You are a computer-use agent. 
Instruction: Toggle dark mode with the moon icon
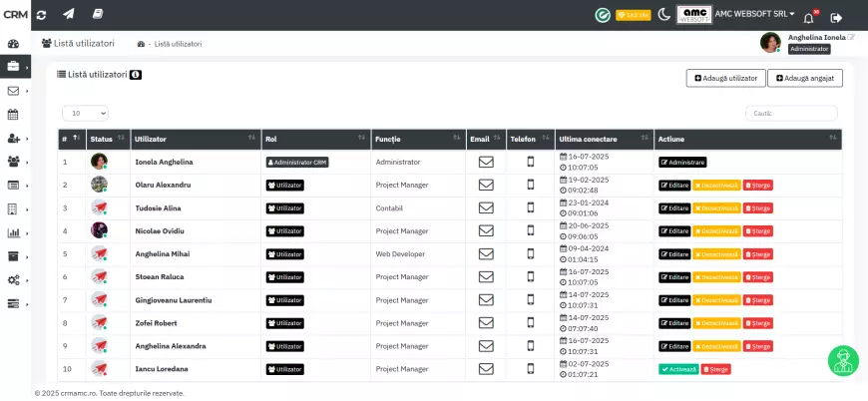pos(663,15)
